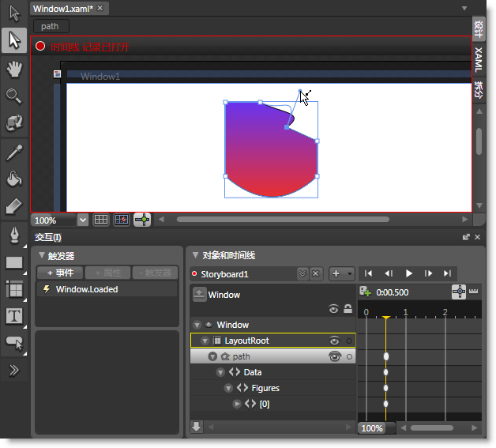Select the Pen tool
The height and width of the screenshot is (448, 496).
coord(13,235)
